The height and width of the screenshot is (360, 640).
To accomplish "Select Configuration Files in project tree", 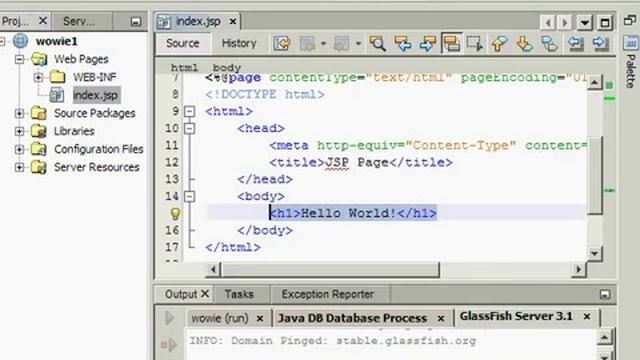I will [x=99, y=149].
